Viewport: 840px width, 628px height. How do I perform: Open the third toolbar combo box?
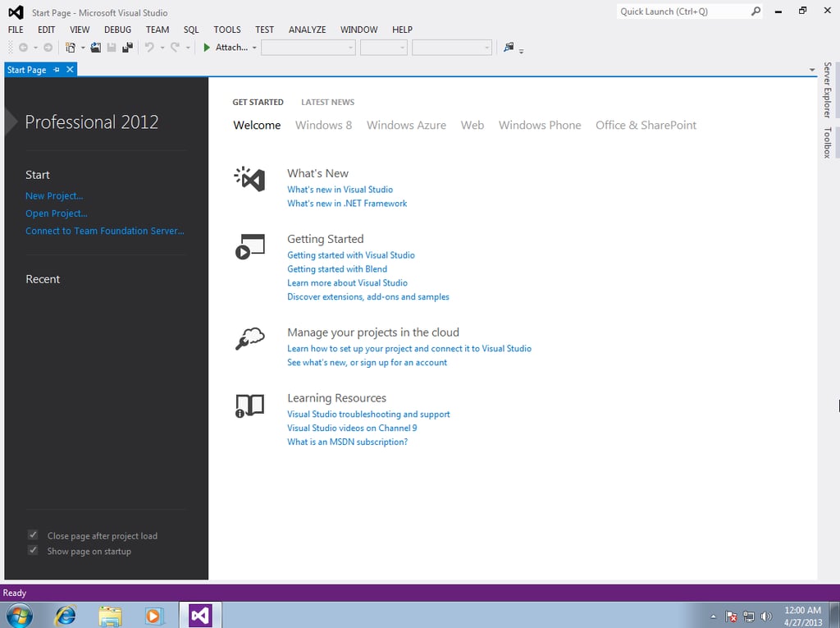click(452, 48)
